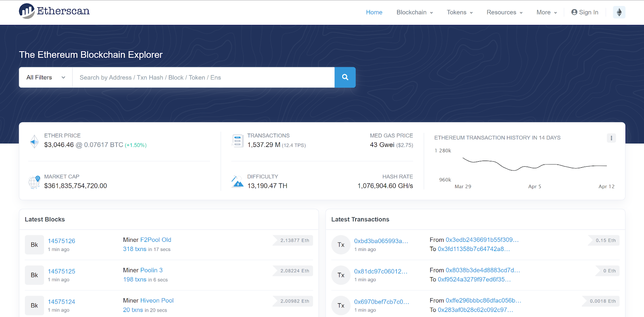
Task: Open miner F2Pool Old
Action: 156,240
